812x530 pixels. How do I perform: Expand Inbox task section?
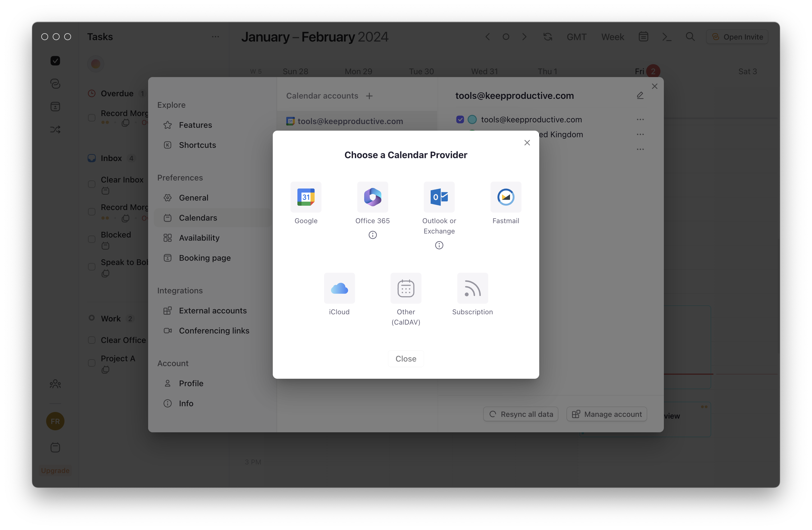(111, 158)
